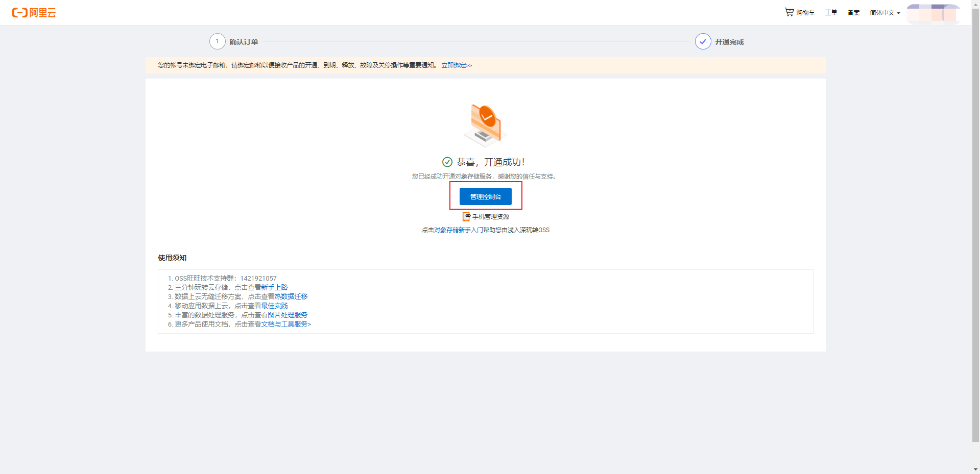Click the 立即绑定 email binding link

456,65
